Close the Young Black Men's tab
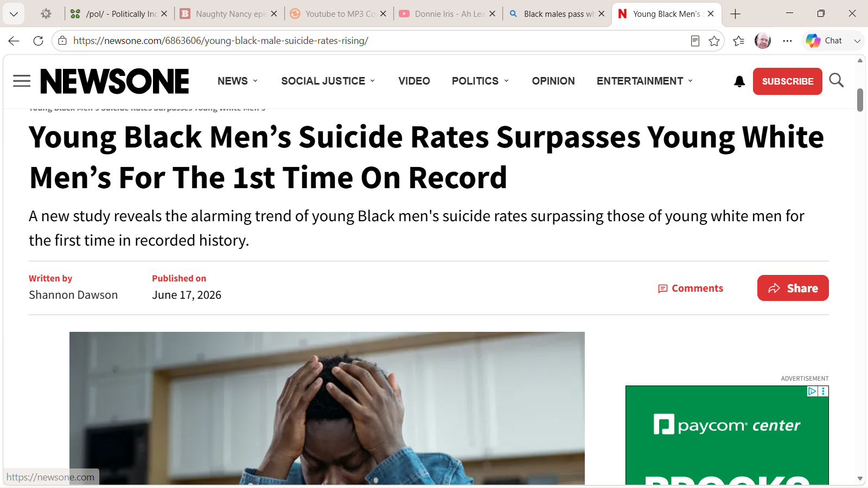Screen dimensions: 868x488 [711, 14]
